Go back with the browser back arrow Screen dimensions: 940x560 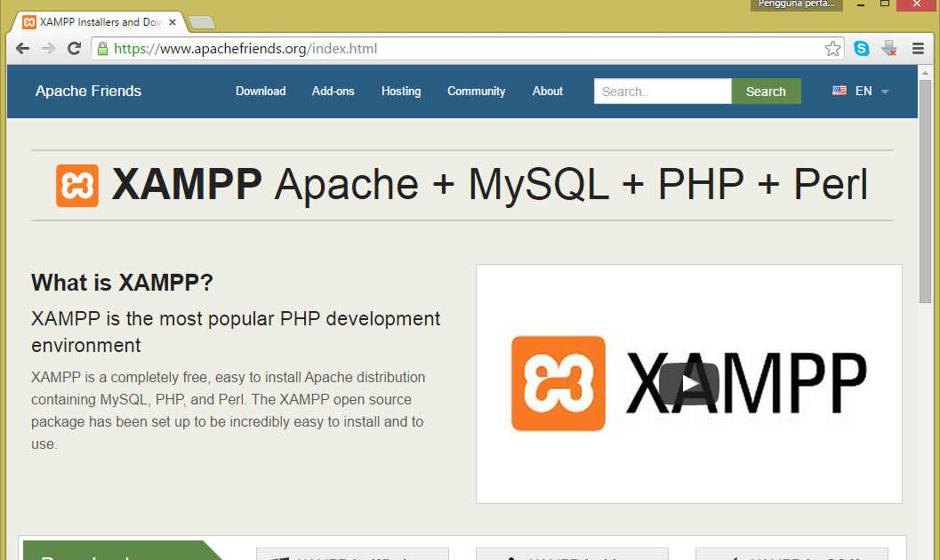[x=23, y=49]
